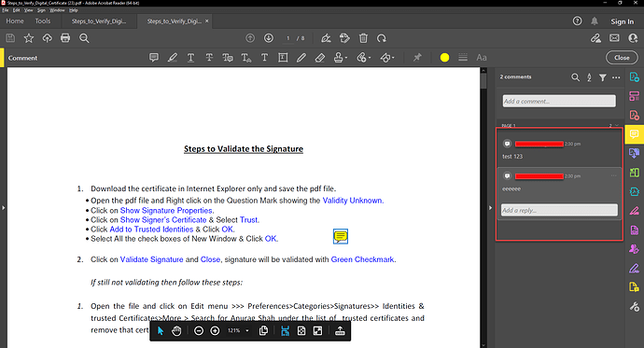
Task: Open the zoom percentage dropdown
Action: click(x=239, y=331)
